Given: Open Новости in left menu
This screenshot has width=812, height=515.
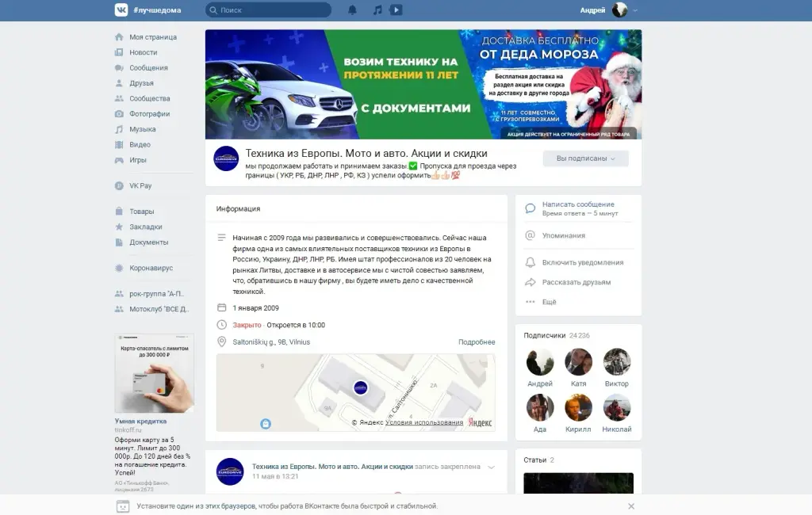Looking at the screenshot, I should click(x=144, y=52).
